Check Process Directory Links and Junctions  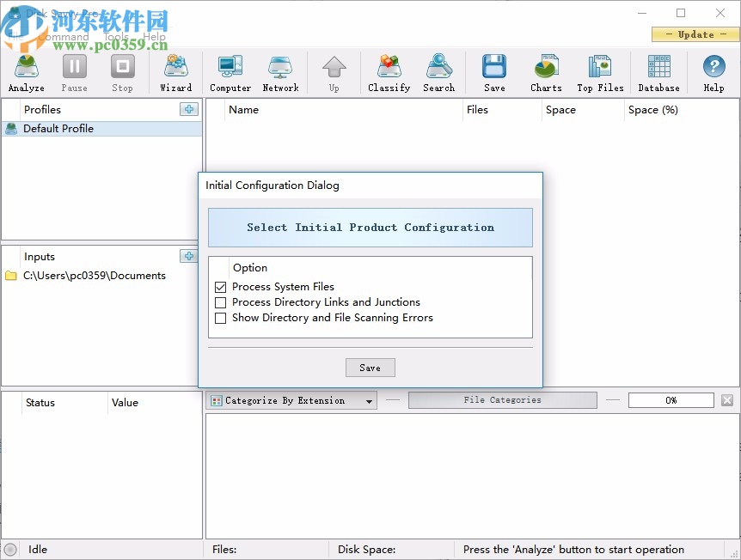[221, 302]
